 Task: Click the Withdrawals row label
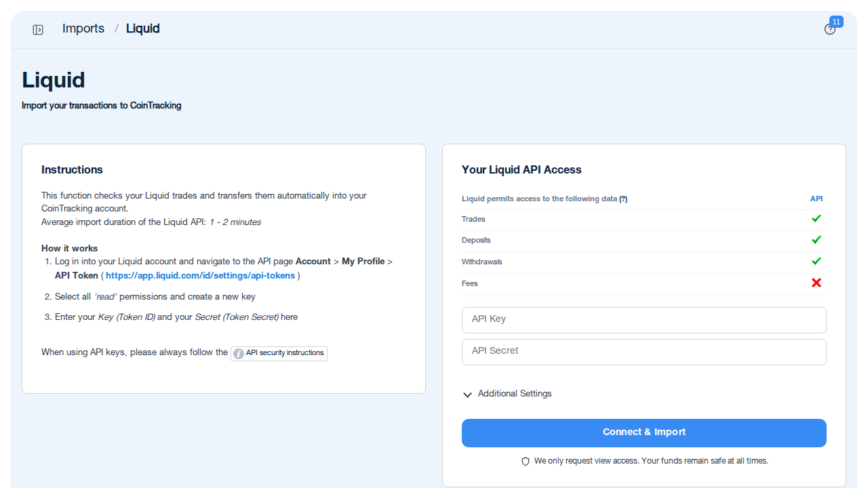pyautogui.click(x=482, y=262)
